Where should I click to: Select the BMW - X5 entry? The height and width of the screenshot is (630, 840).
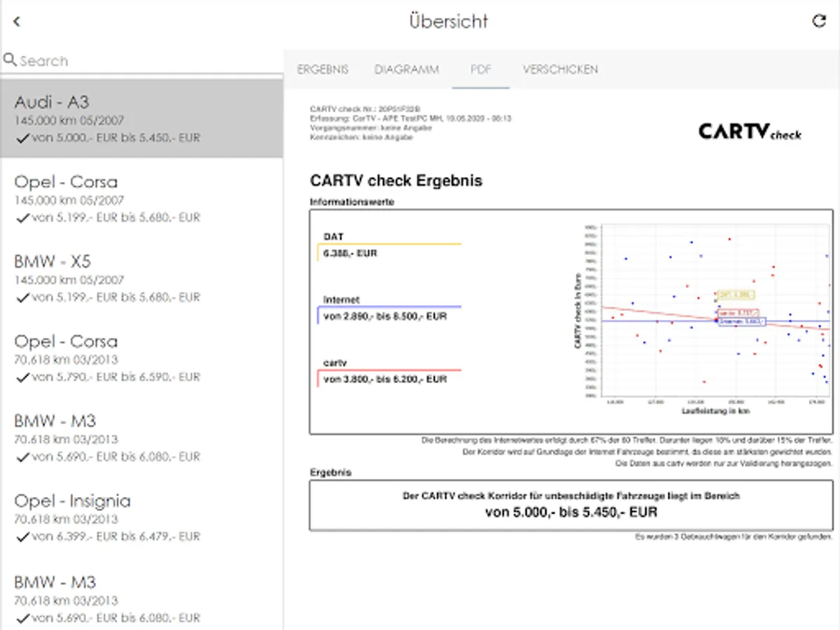point(141,278)
